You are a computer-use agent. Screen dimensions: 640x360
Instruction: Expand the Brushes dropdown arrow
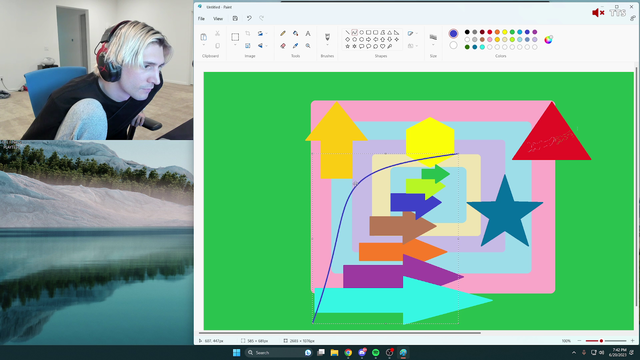point(327,45)
